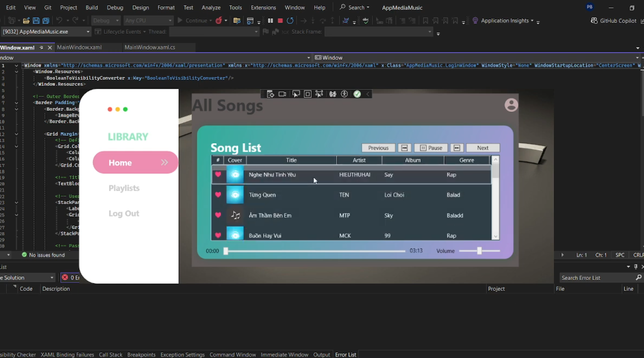
Task: Collapse the in-app debug toolbar chevron
Action: pyautogui.click(x=368, y=94)
